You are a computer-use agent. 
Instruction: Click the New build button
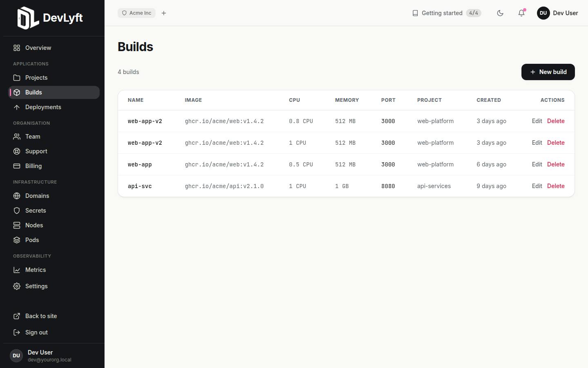click(548, 72)
